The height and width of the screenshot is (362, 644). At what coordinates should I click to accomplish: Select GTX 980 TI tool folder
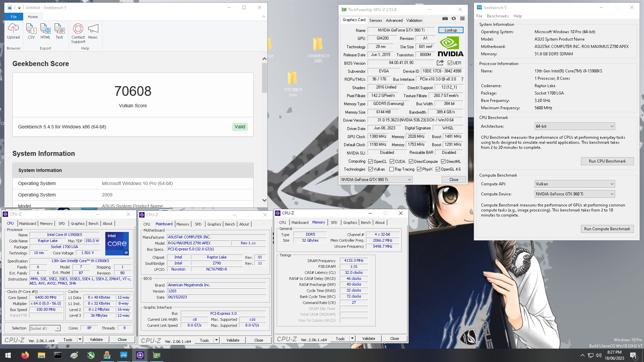coord(293,84)
